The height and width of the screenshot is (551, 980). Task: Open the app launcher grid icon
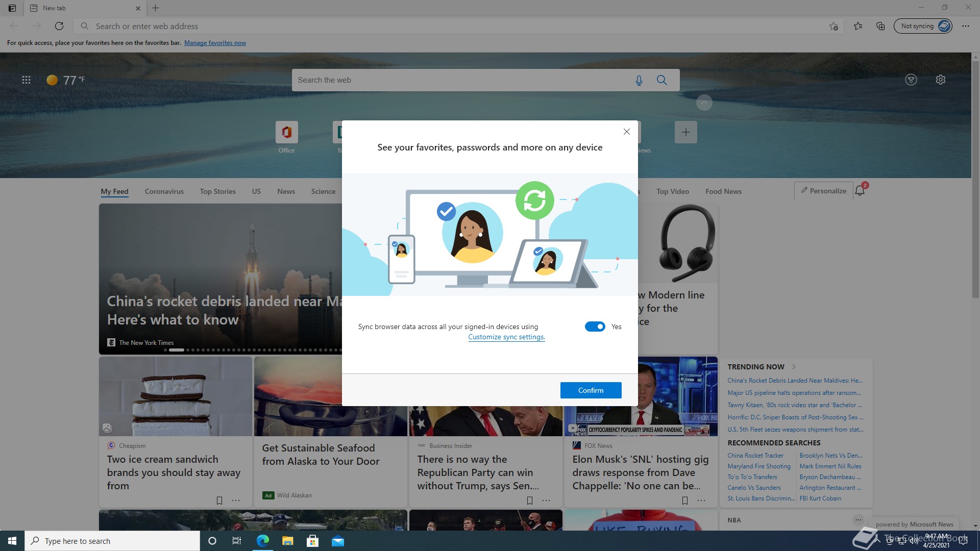pyautogui.click(x=26, y=80)
